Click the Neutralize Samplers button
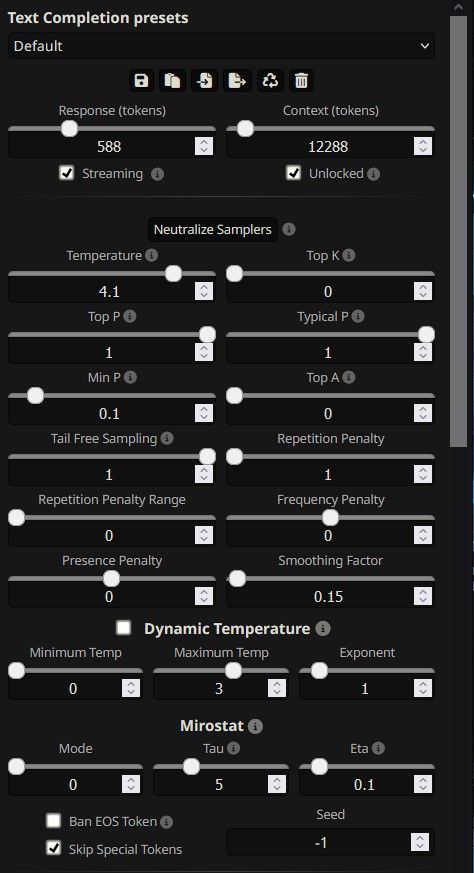 coord(213,229)
